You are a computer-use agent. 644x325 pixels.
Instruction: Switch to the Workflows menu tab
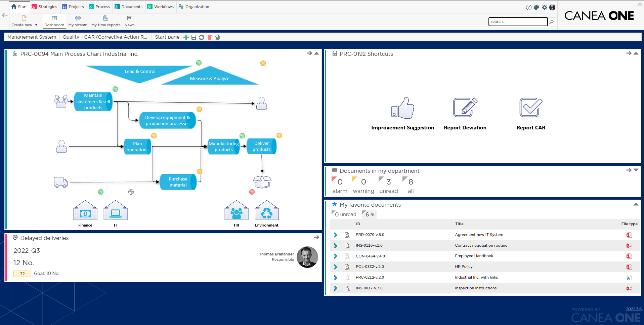point(161,7)
